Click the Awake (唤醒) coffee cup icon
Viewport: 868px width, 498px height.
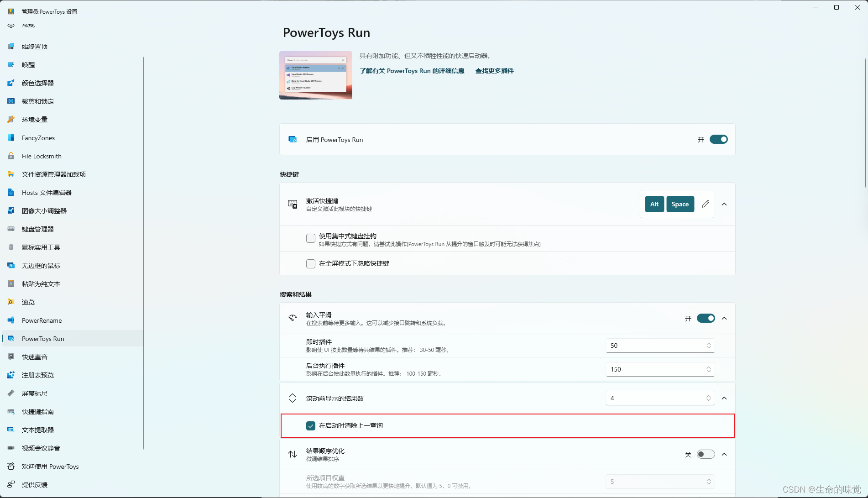coord(11,65)
